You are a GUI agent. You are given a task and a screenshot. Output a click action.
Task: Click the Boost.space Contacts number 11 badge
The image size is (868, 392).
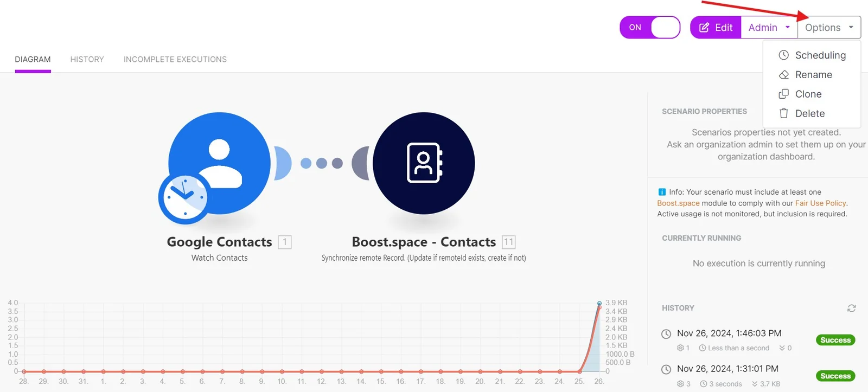pos(508,242)
